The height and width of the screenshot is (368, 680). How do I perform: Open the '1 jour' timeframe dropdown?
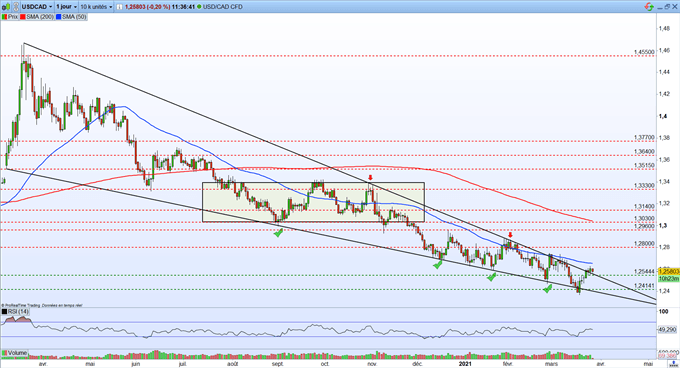[67, 7]
